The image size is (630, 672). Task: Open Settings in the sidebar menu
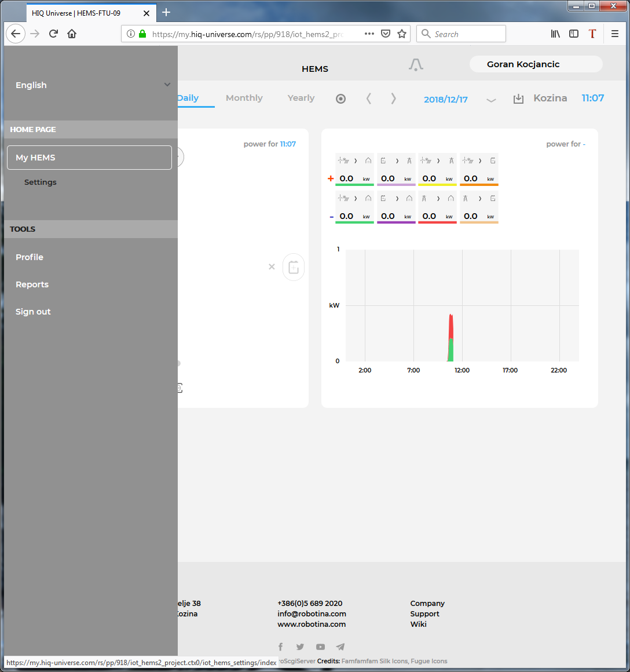tap(41, 182)
